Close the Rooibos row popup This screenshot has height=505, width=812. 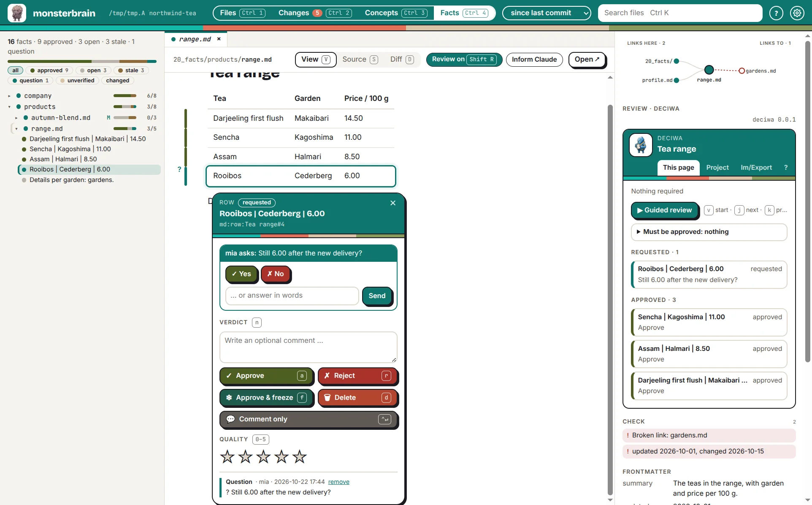click(x=393, y=203)
